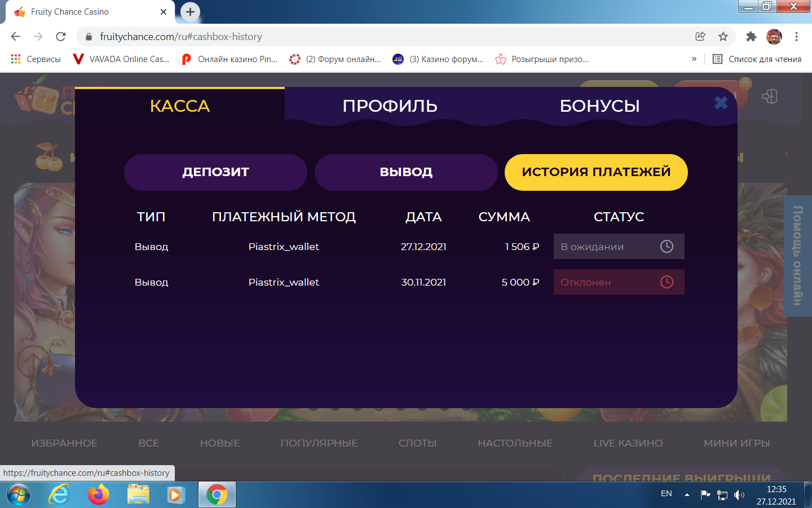
Task: Select the КАССА tab
Action: click(x=180, y=106)
